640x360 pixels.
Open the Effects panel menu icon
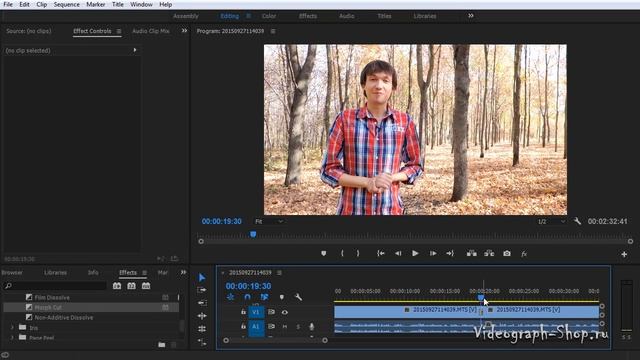[x=144, y=272]
